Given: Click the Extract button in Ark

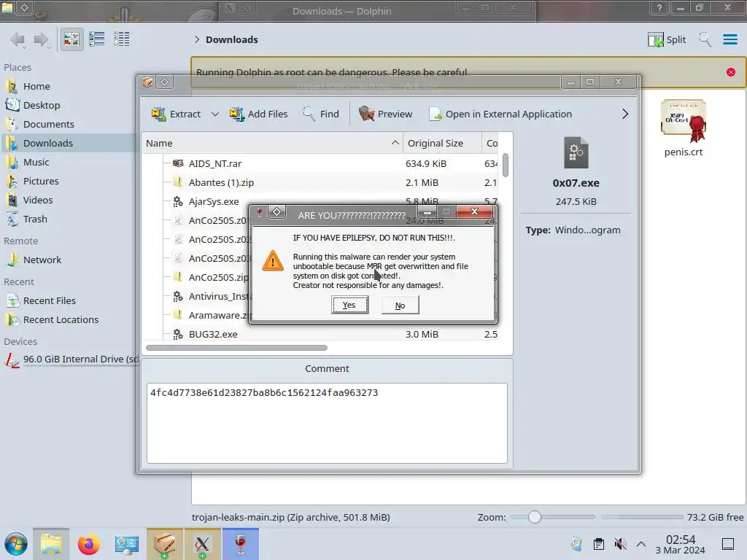Looking at the screenshot, I should pos(176,114).
